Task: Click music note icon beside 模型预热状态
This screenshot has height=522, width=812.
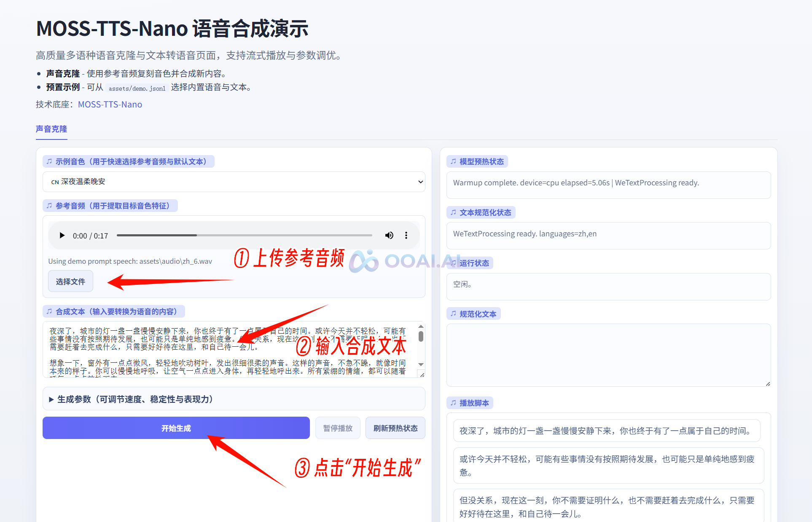Action: (453, 161)
